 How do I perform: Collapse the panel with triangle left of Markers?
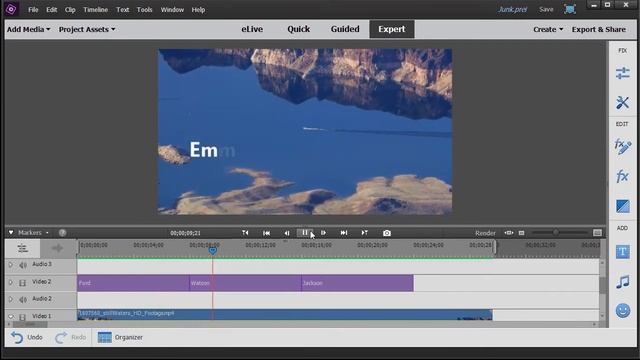coord(11,233)
